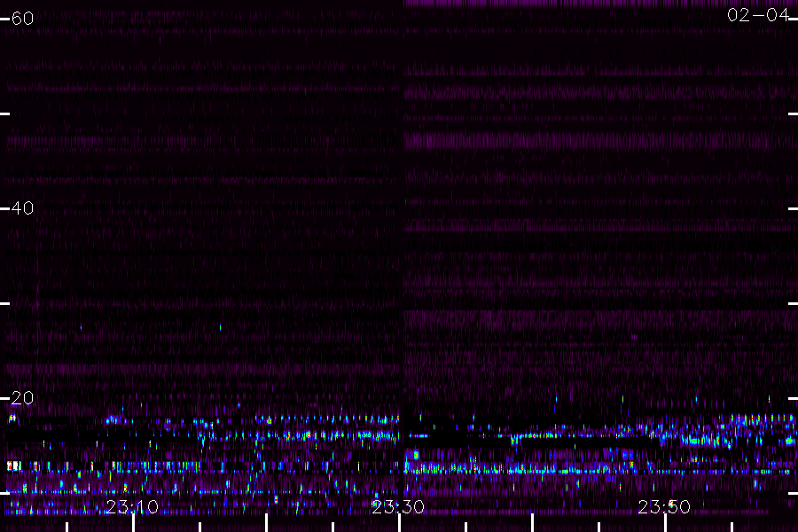Click the 40 frequency axis label

click(x=22, y=208)
